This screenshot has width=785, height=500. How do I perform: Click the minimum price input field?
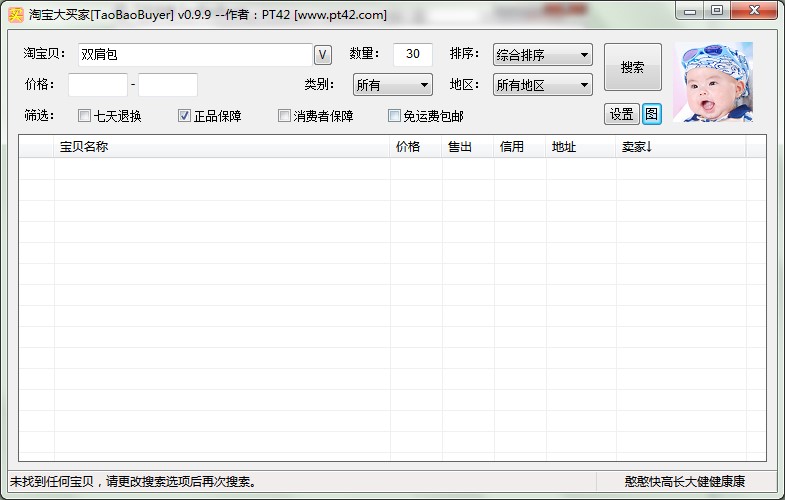[98, 85]
